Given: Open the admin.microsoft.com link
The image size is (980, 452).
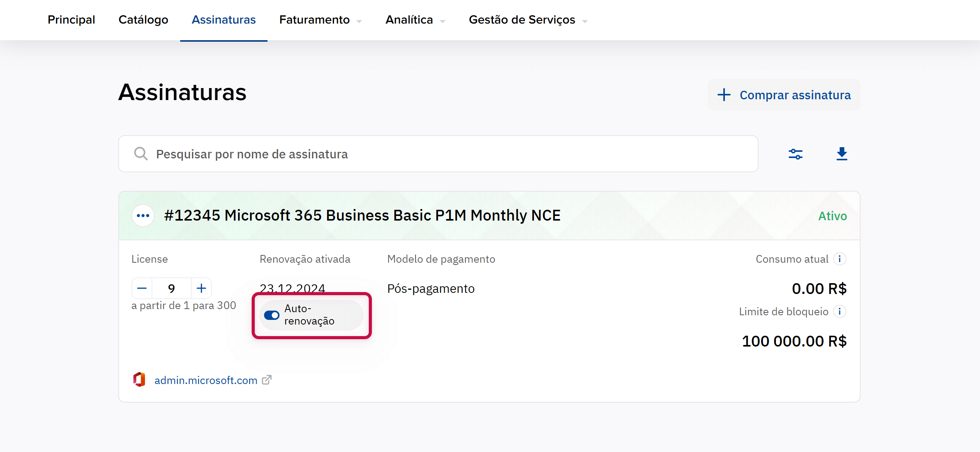Looking at the screenshot, I should pos(206,380).
